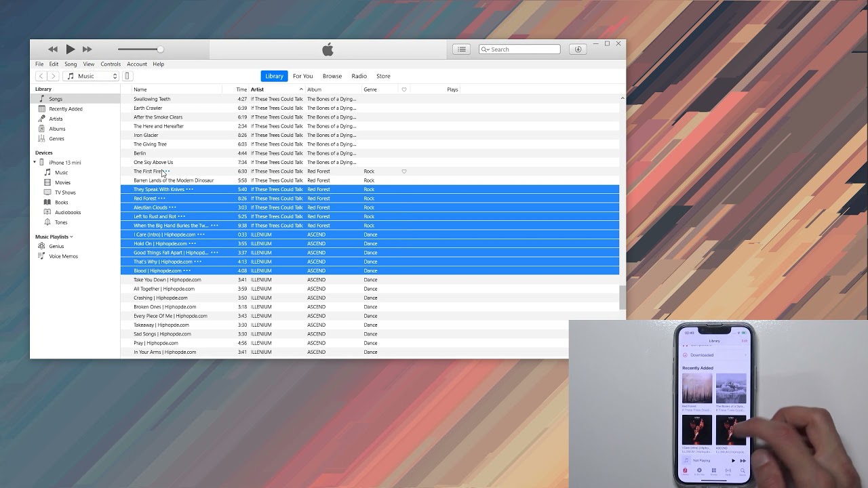Click the iPhone device button
Viewport: 868px width, 488px height.
pyautogui.click(x=126, y=76)
